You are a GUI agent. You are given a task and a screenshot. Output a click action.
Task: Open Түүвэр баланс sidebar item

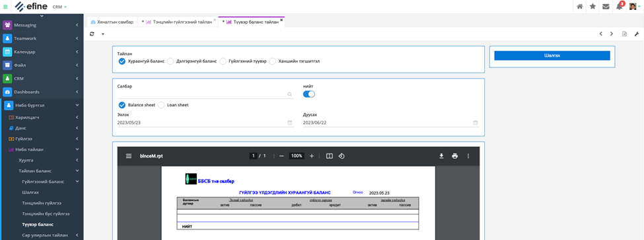(38, 224)
